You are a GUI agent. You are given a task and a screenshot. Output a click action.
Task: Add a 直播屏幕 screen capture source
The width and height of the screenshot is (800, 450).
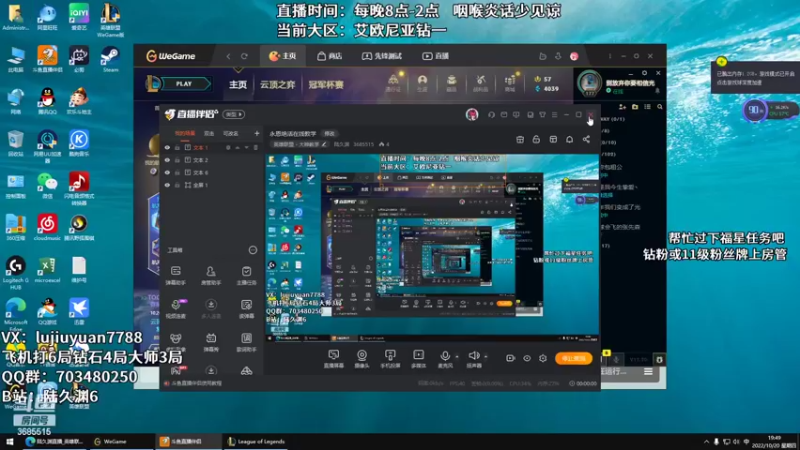point(334,359)
